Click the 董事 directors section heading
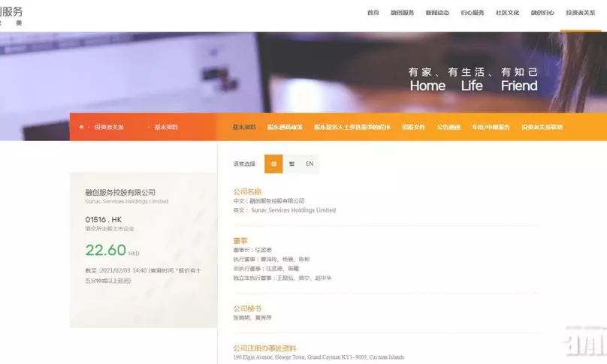Viewport: 607px width, 364px height. coord(240,241)
